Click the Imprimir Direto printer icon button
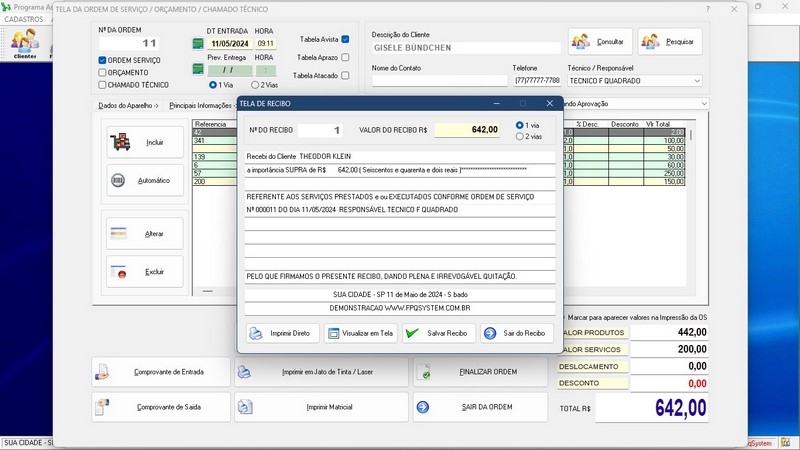This screenshot has width=800, height=450. click(x=283, y=334)
